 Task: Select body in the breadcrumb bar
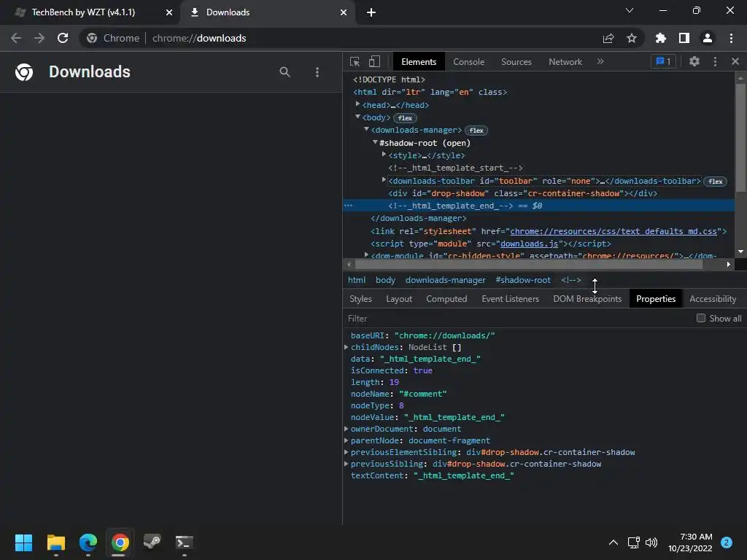coord(385,280)
